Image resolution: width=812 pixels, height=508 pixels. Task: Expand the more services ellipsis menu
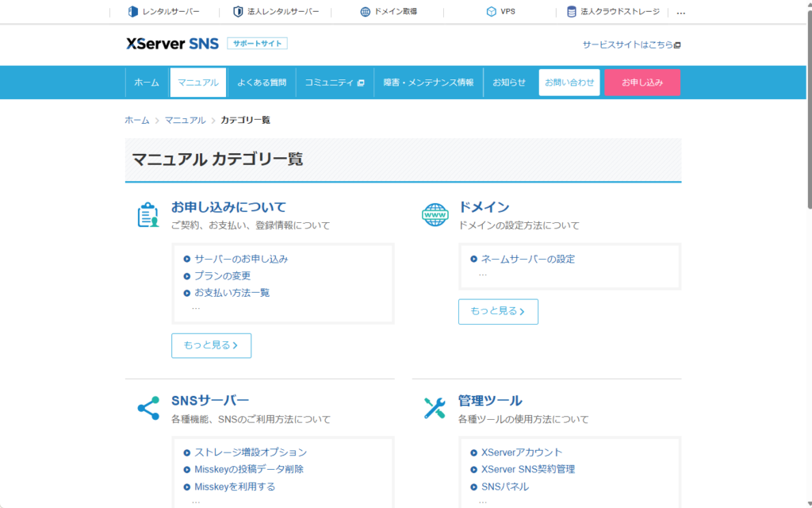[x=681, y=13]
